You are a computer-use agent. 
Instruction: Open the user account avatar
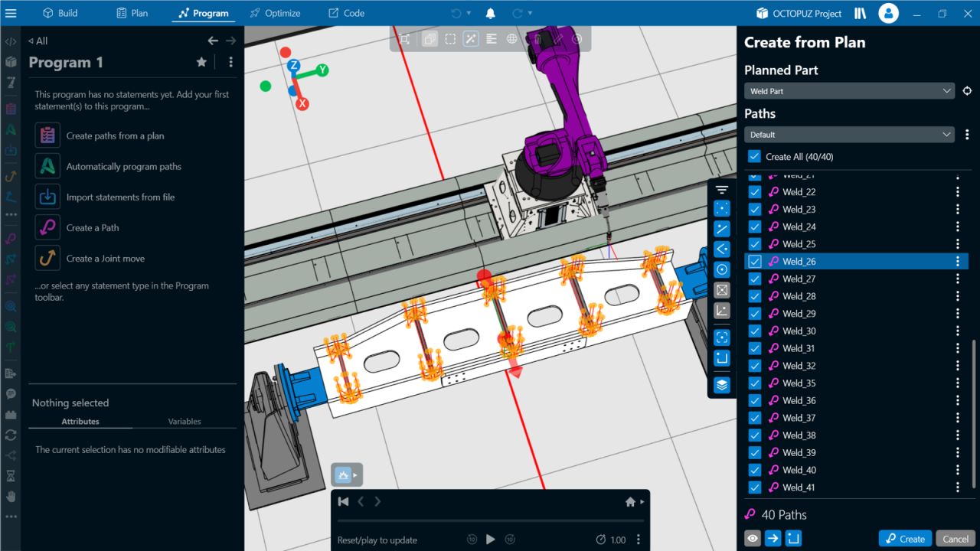pos(888,13)
